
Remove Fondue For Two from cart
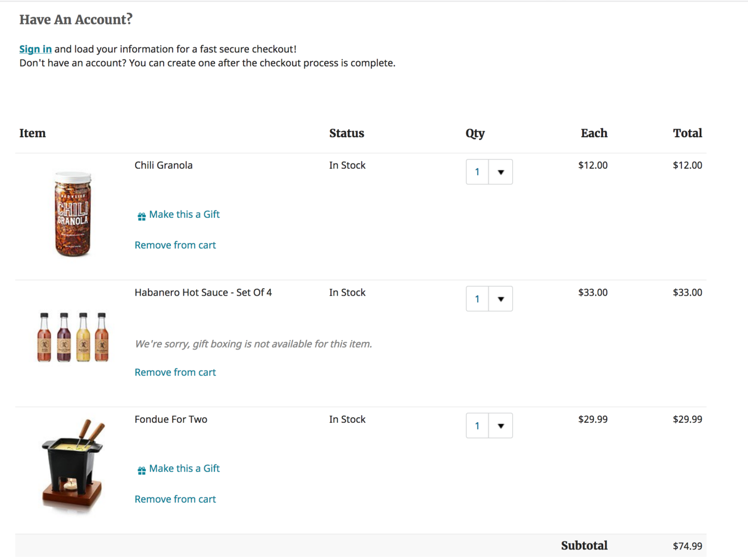coord(175,499)
